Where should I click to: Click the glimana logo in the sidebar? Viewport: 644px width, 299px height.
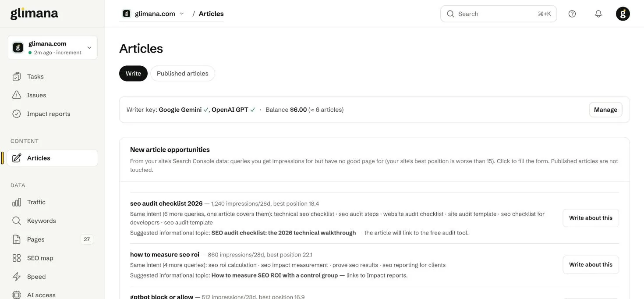pos(34,13)
